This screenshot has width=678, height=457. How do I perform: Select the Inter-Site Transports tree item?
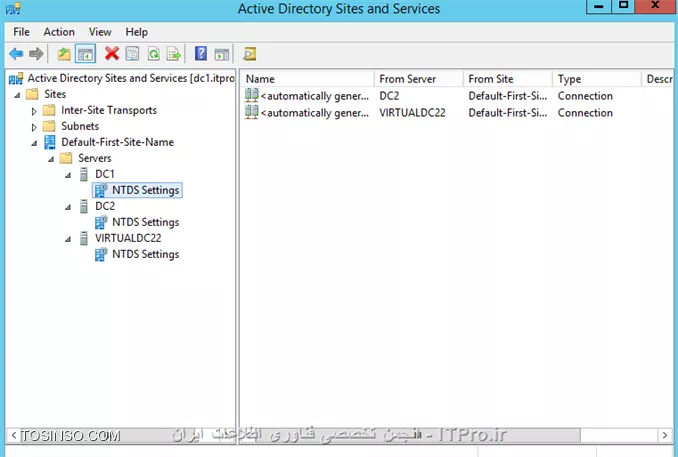(x=109, y=110)
